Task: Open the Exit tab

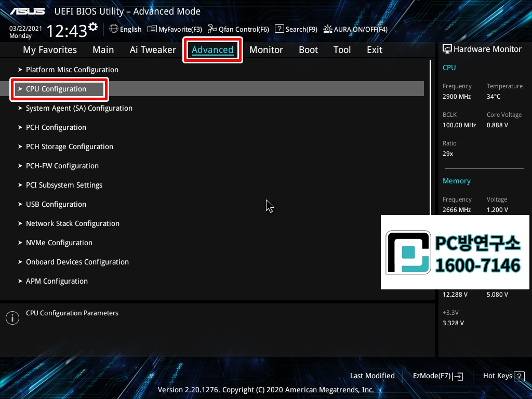Action: pyautogui.click(x=375, y=50)
